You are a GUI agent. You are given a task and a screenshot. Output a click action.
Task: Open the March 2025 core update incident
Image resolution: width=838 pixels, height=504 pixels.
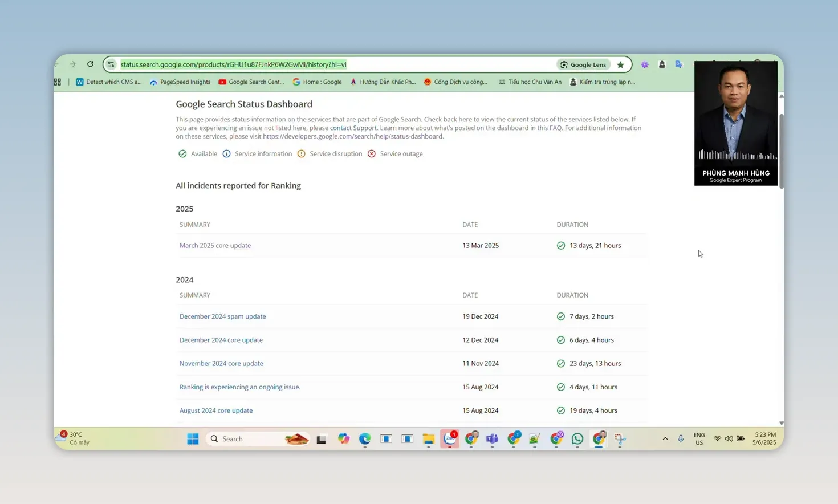pyautogui.click(x=215, y=246)
